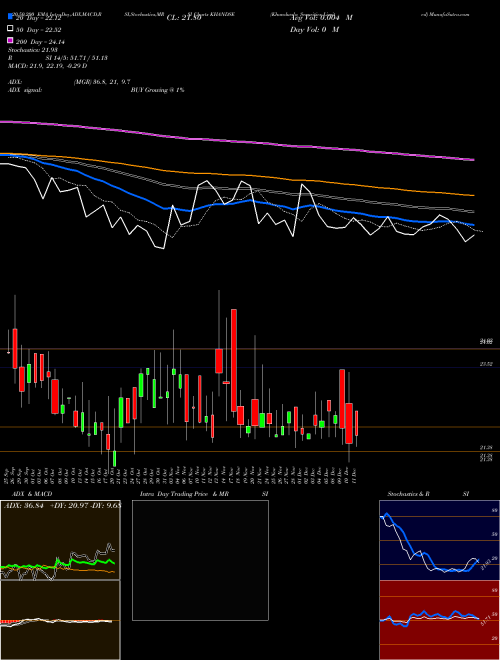The width and height of the screenshot is (500, 660).
Task: Click the 'Intra Day Trading Price & MR' title
Action: 184,494
